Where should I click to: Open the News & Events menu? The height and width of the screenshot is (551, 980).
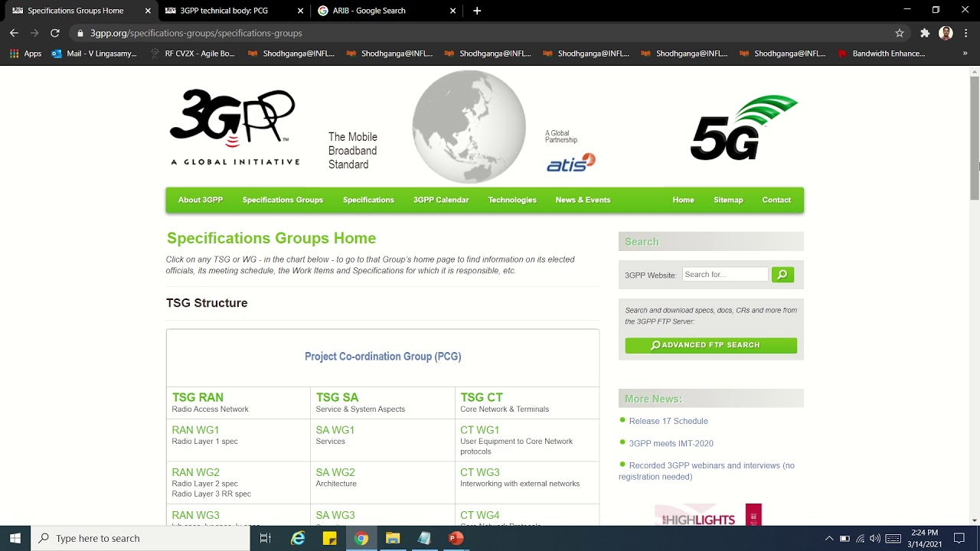pos(583,200)
